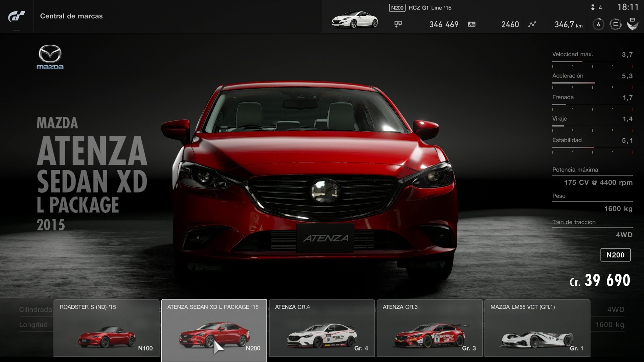Click the Central de marcas header
The width and height of the screenshot is (644, 362).
tap(71, 16)
